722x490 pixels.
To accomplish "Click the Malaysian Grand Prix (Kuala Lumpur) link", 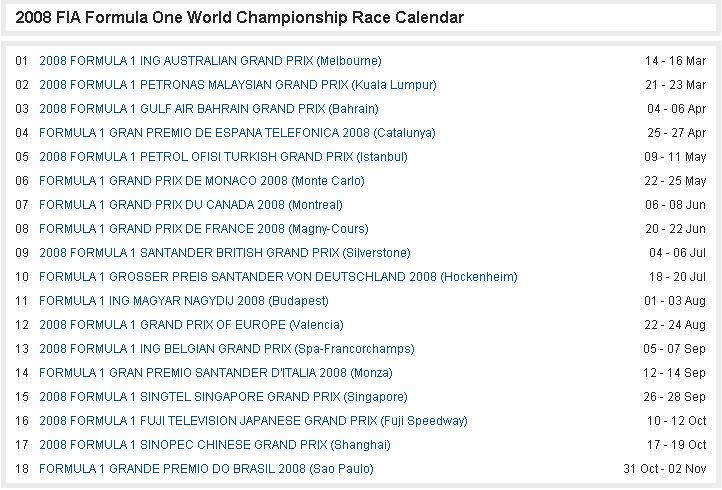I will pyautogui.click(x=237, y=85).
